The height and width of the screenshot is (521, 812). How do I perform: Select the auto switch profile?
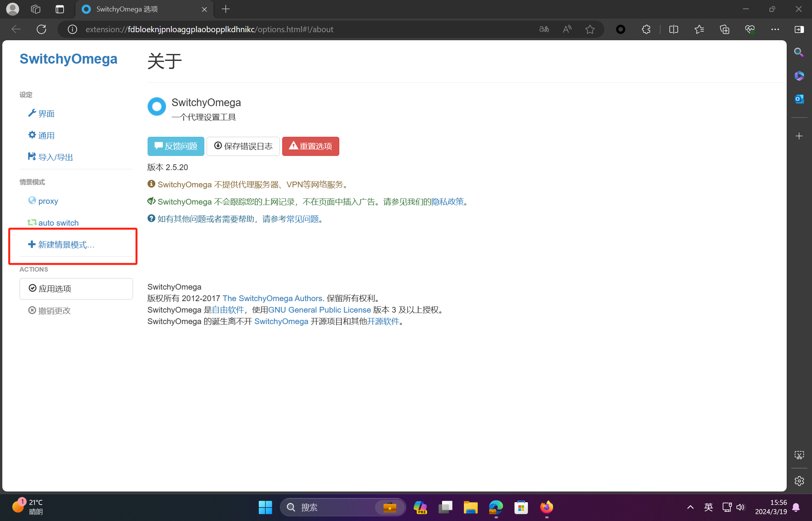pyautogui.click(x=58, y=223)
